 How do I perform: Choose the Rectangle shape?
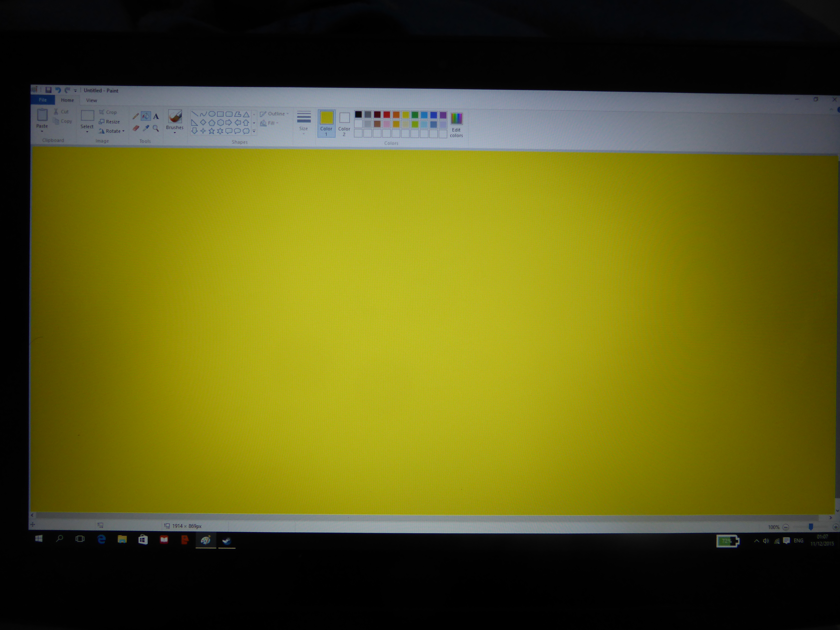pos(220,114)
